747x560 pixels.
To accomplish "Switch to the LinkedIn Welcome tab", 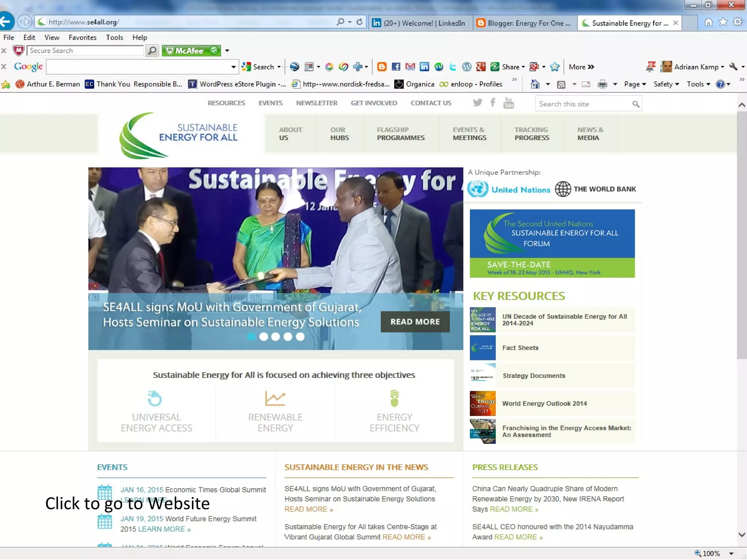I will pyautogui.click(x=421, y=23).
